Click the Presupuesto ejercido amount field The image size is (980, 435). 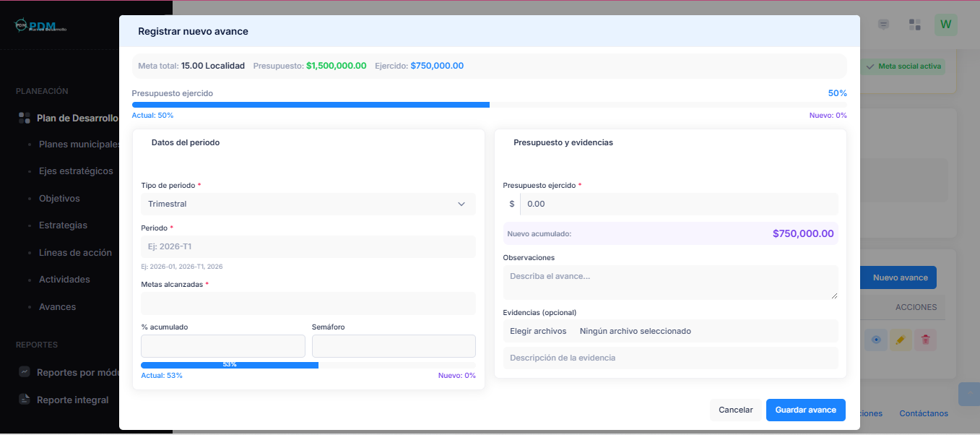click(x=679, y=204)
